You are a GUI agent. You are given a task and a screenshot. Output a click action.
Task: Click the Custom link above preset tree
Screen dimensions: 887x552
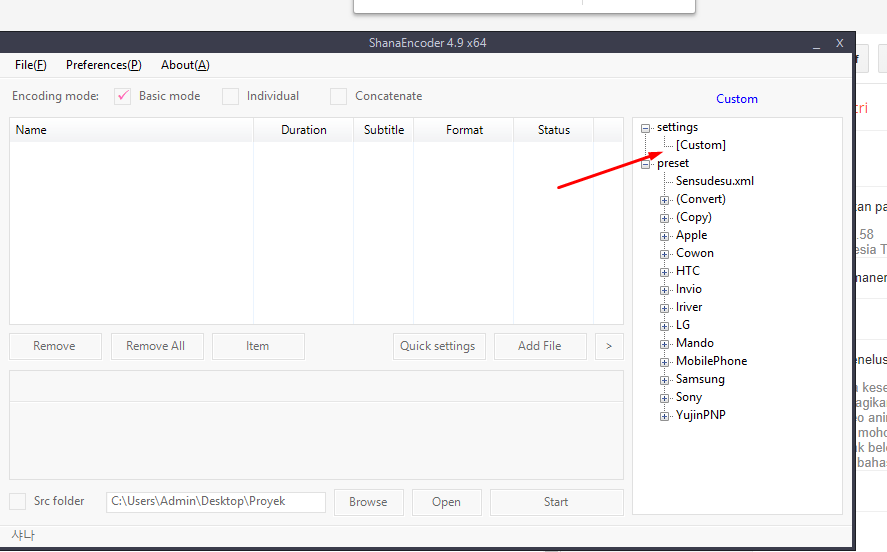click(x=737, y=99)
